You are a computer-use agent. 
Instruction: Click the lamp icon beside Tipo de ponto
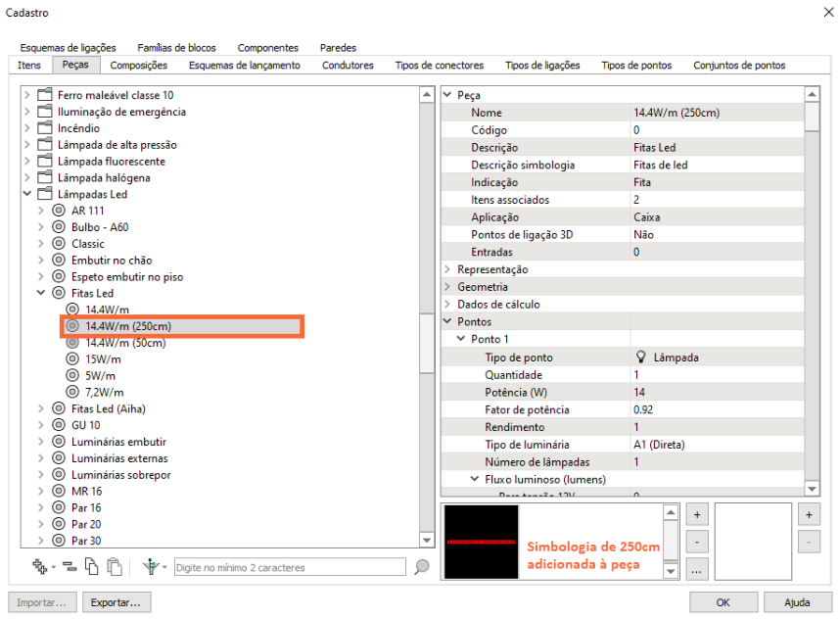click(x=640, y=357)
